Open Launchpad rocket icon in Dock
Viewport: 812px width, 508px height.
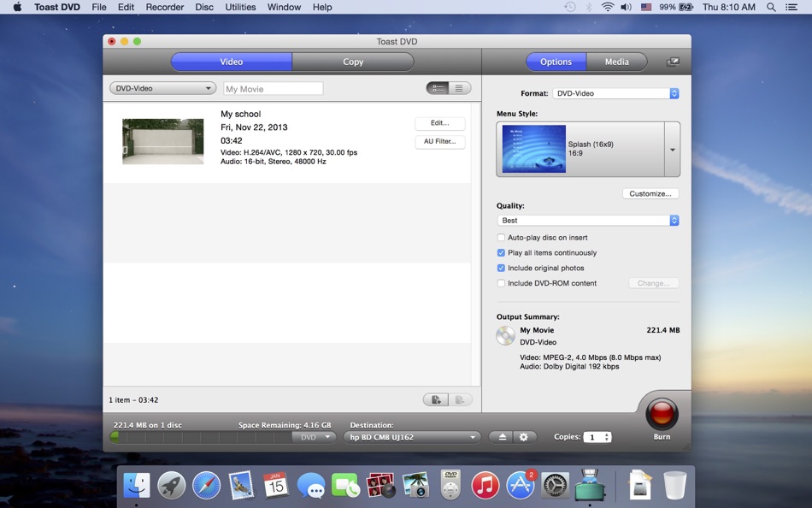pyautogui.click(x=172, y=485)
